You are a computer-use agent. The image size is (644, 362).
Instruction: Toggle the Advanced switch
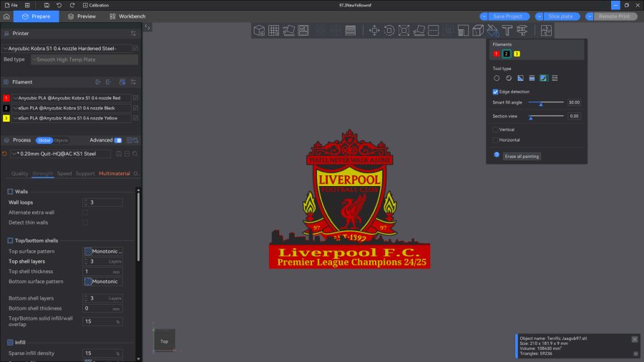118,140
